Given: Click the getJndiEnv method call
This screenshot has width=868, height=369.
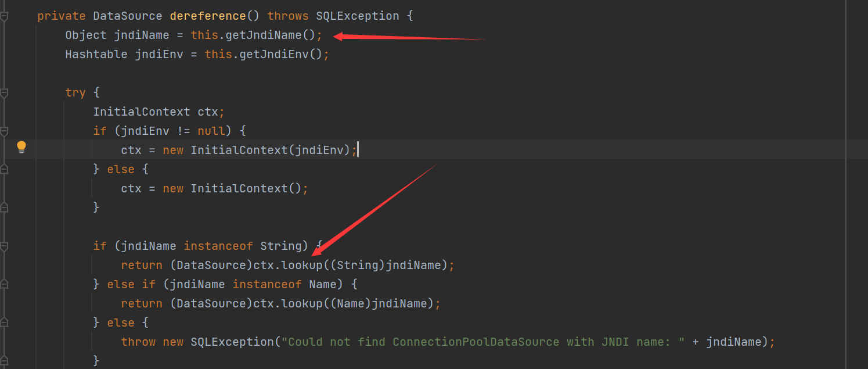Looking at the screenshot, I should point(281,55).
